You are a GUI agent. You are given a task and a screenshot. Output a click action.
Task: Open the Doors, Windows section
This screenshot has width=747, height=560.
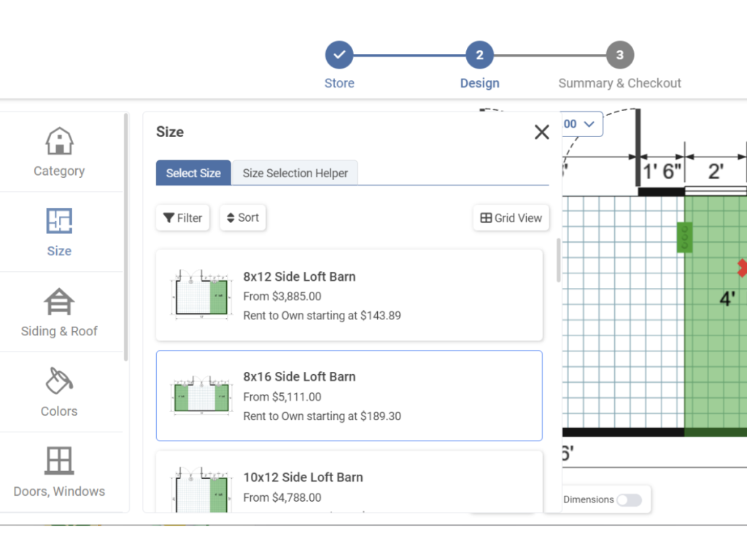pos(59,472)
